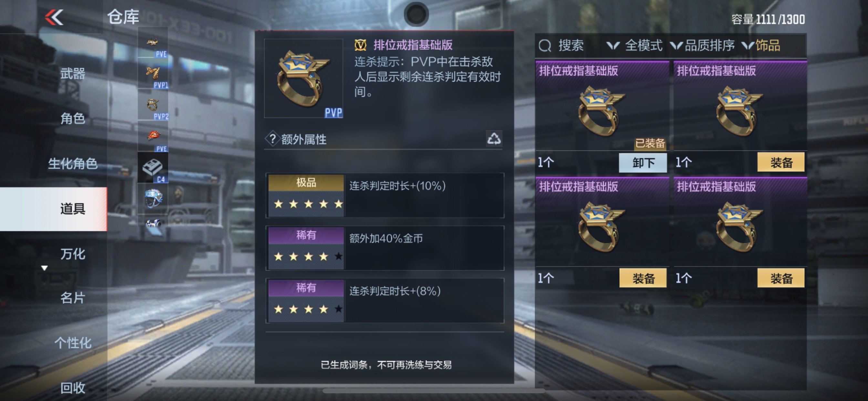Unequip the equipped ring with 卸下

click(643, 163)
